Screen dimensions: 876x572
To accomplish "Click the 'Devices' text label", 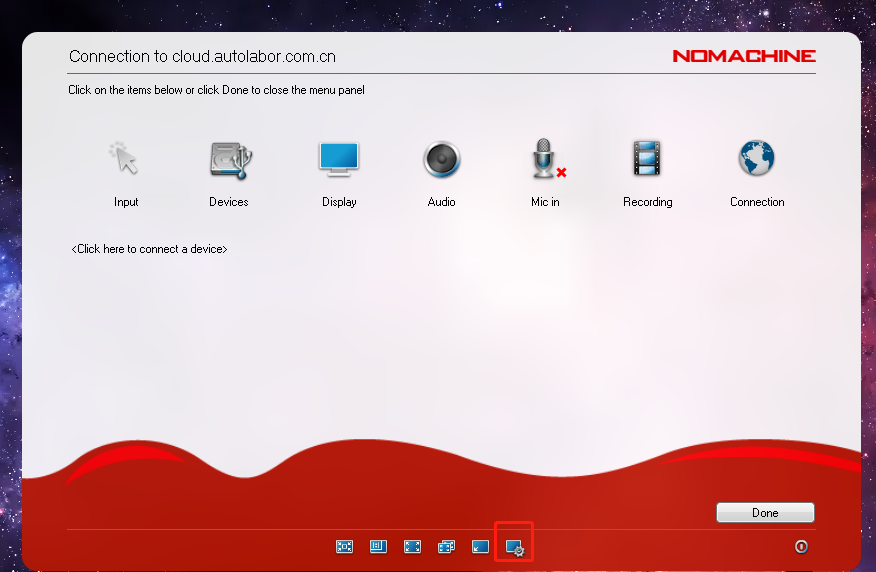I will click(229, 202).
